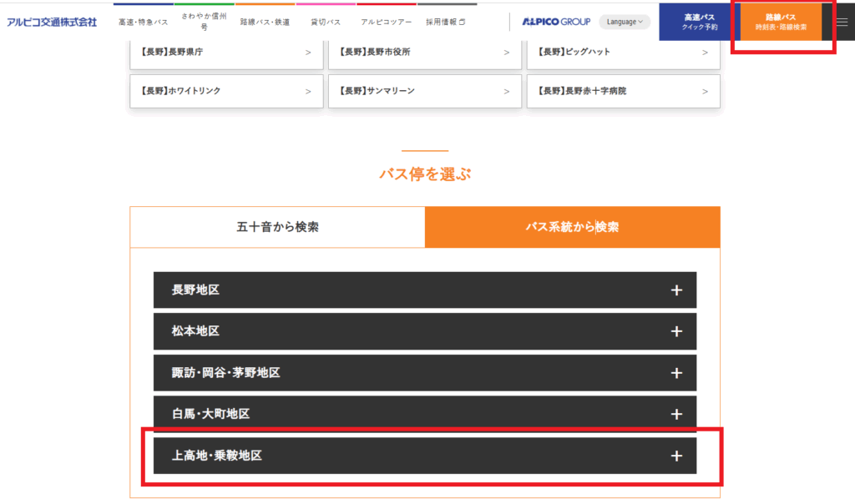Click 高速バス クイック予約 button
The width and height of the screenshot is (855, 504).
[699, 22]
